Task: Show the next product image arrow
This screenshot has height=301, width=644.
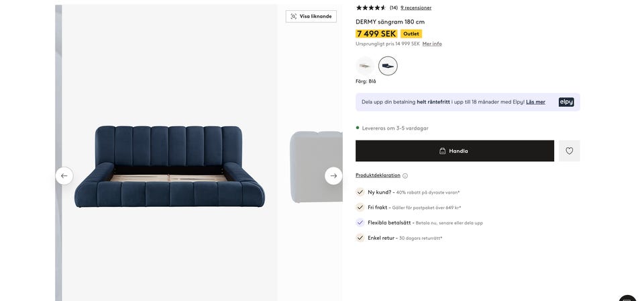Action: click(333, 176)
